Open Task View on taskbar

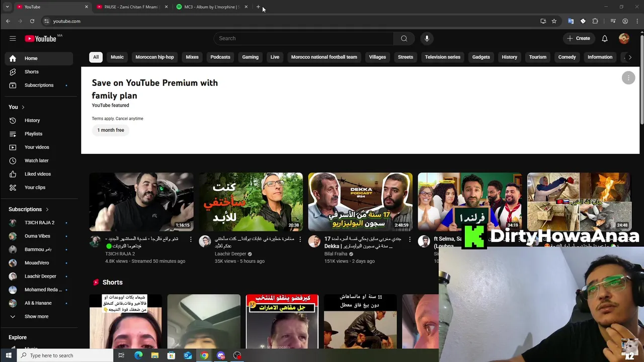tap(121, 355)
